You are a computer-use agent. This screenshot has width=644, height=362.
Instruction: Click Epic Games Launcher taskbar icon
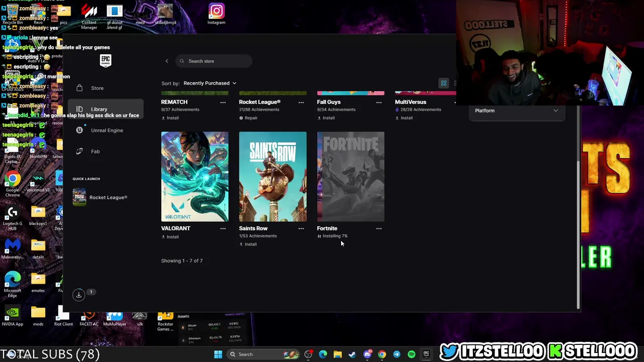point(426,354)
